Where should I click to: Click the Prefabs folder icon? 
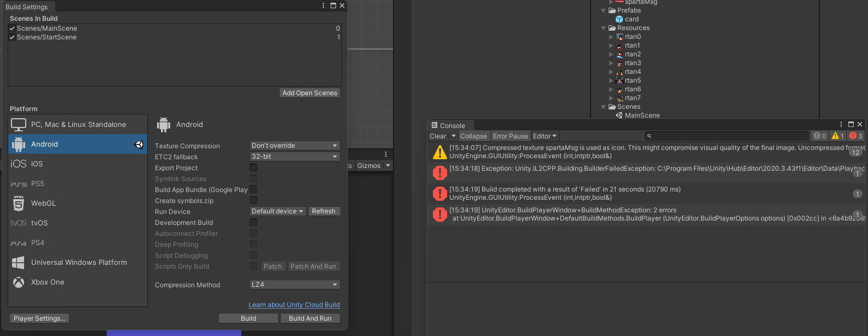click(612, 10)
